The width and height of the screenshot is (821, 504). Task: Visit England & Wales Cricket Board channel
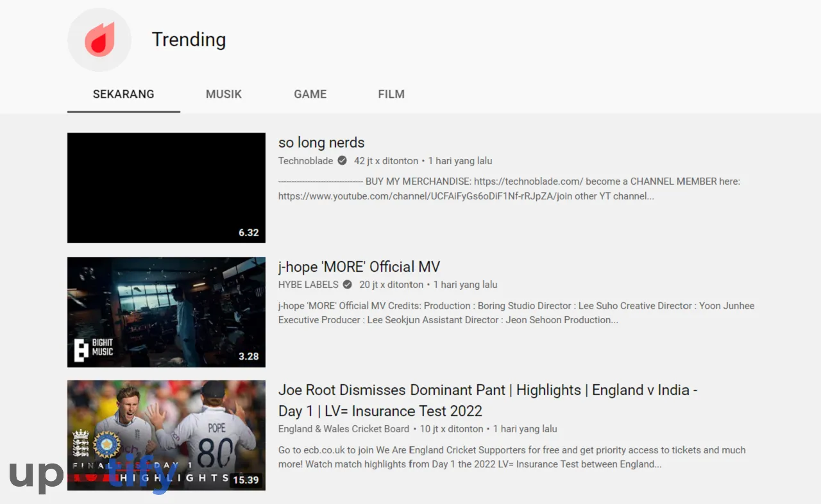pyautogui.click(x=344, y=428)
